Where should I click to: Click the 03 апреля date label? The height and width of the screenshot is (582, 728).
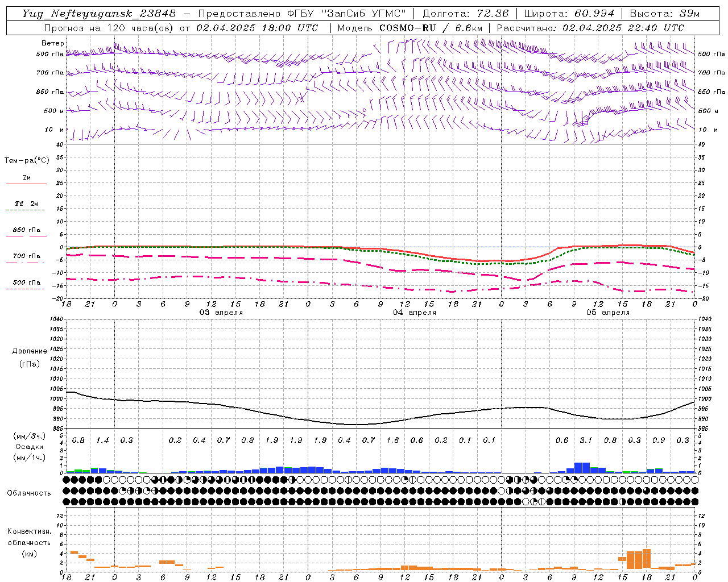[221, 313]
